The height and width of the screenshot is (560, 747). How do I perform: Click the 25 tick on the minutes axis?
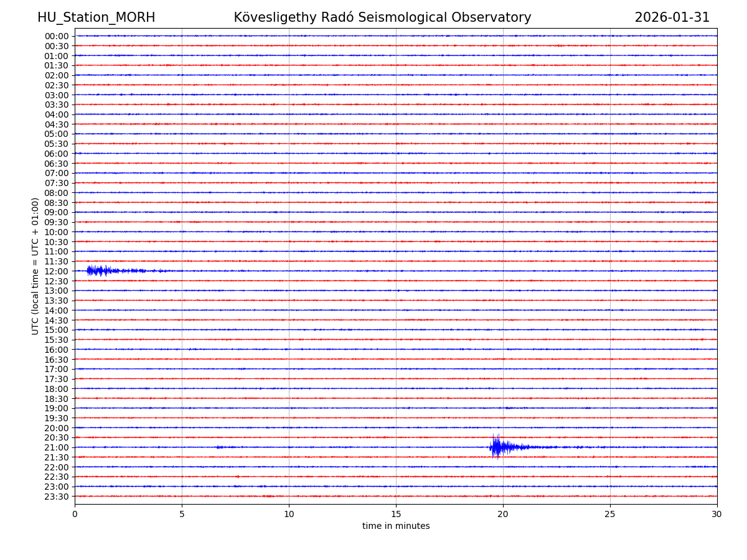tap(610, 514)
